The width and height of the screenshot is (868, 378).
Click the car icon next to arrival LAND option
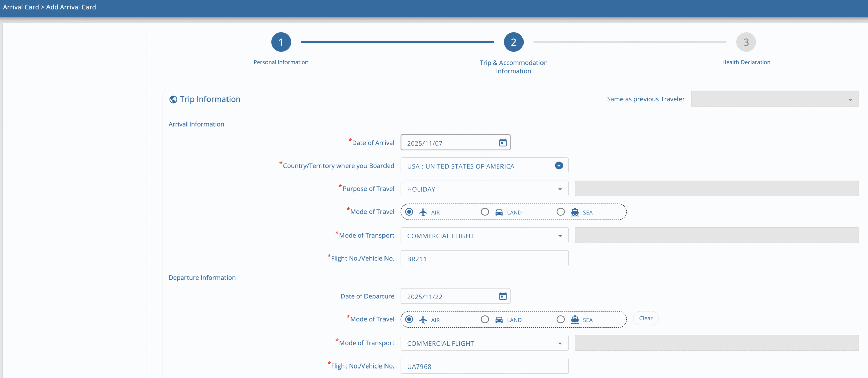click(499, 212)
